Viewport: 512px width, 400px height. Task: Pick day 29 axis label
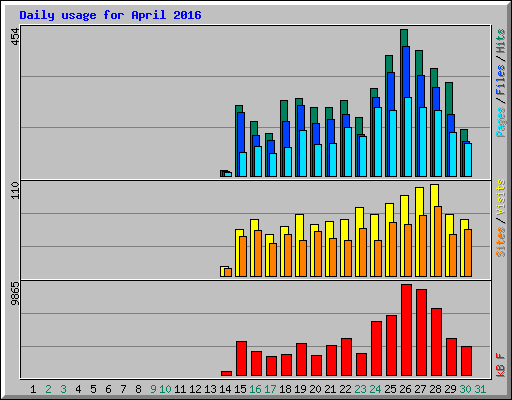(450, 389)
